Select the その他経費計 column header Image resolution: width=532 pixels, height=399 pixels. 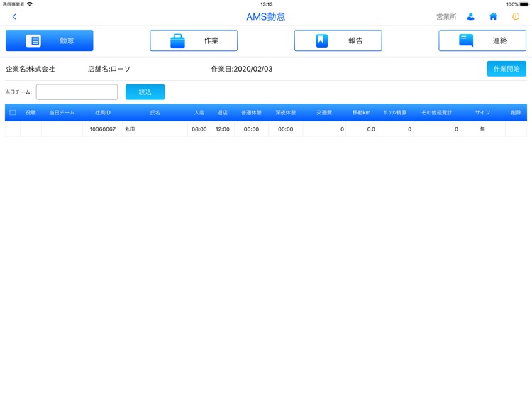[x=437, y=112]
